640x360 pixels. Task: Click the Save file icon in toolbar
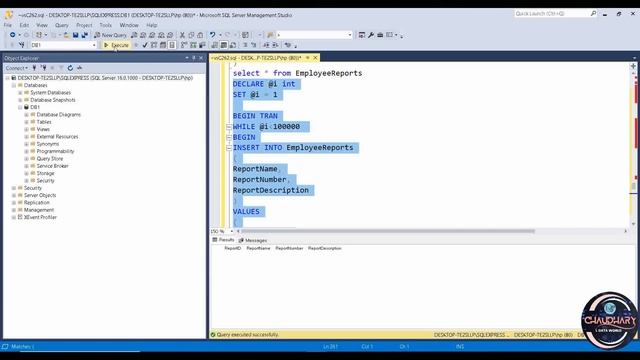[76, 35]
